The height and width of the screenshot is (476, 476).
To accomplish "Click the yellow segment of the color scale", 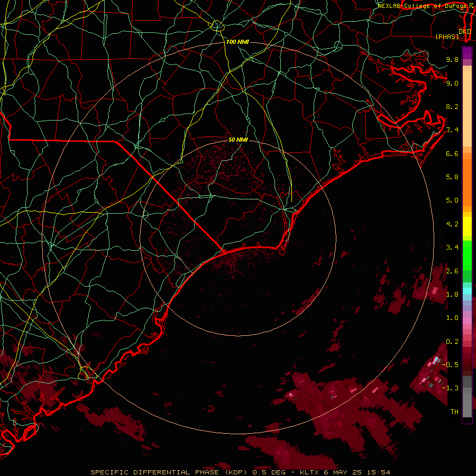I will tap(467, 226).
